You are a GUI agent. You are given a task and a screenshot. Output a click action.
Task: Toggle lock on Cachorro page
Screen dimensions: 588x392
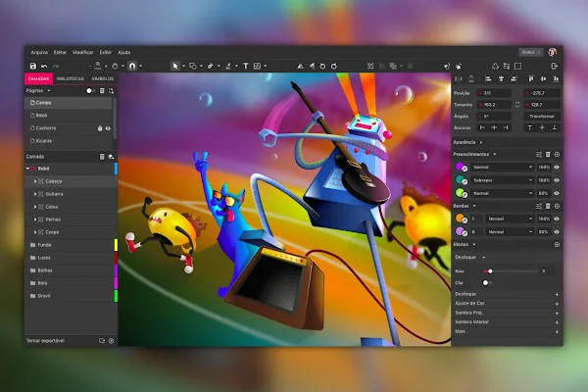tap(100, 128)
